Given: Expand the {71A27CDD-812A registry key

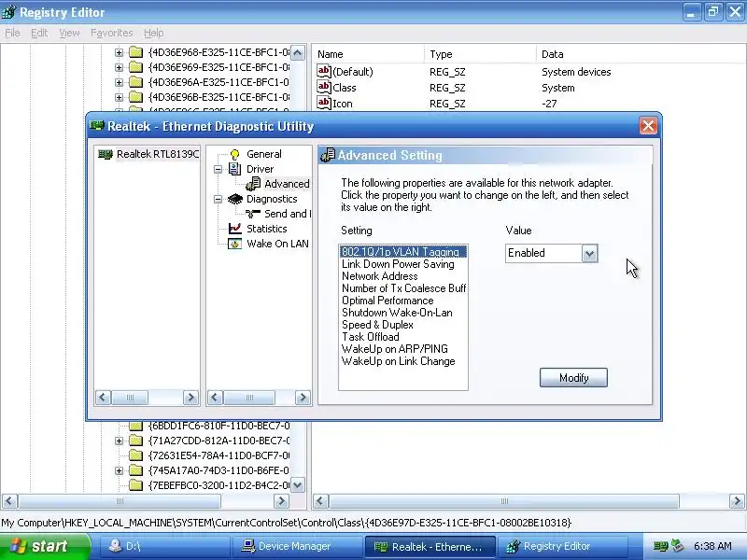Looking at the screenshot, I should [120, 441].
